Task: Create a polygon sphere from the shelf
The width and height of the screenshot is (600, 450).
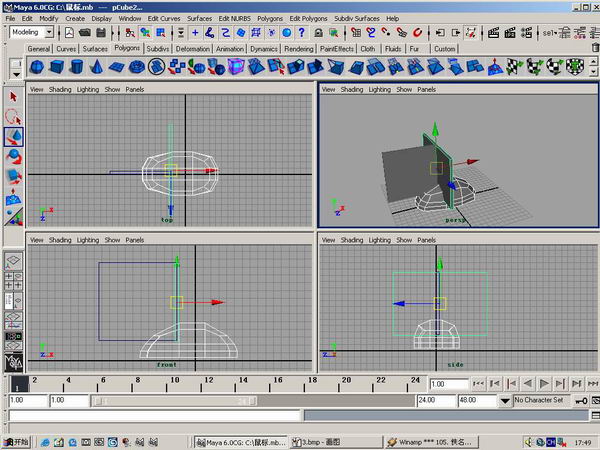Action: pos(37,67)
